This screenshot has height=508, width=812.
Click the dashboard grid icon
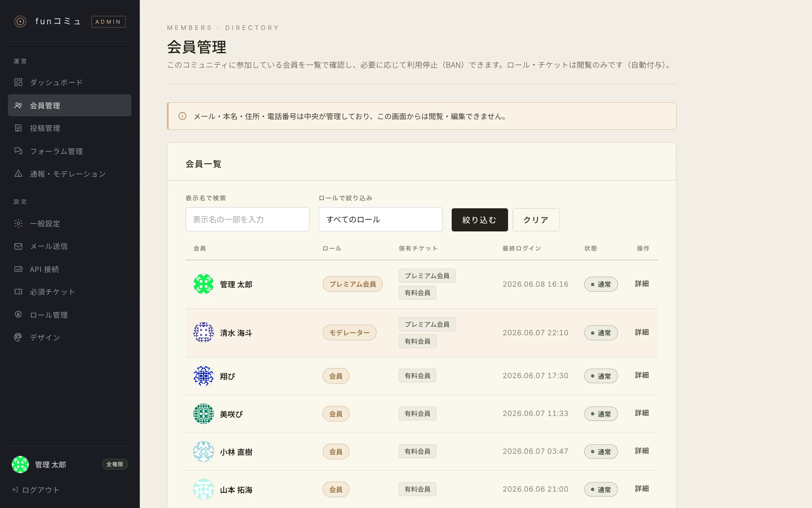[18, 82]
